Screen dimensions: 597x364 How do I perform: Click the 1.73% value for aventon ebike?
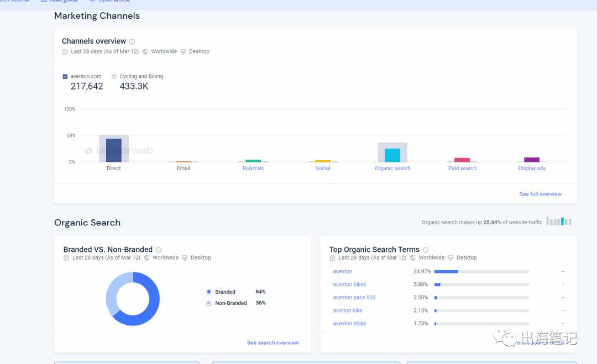(421, 323)
